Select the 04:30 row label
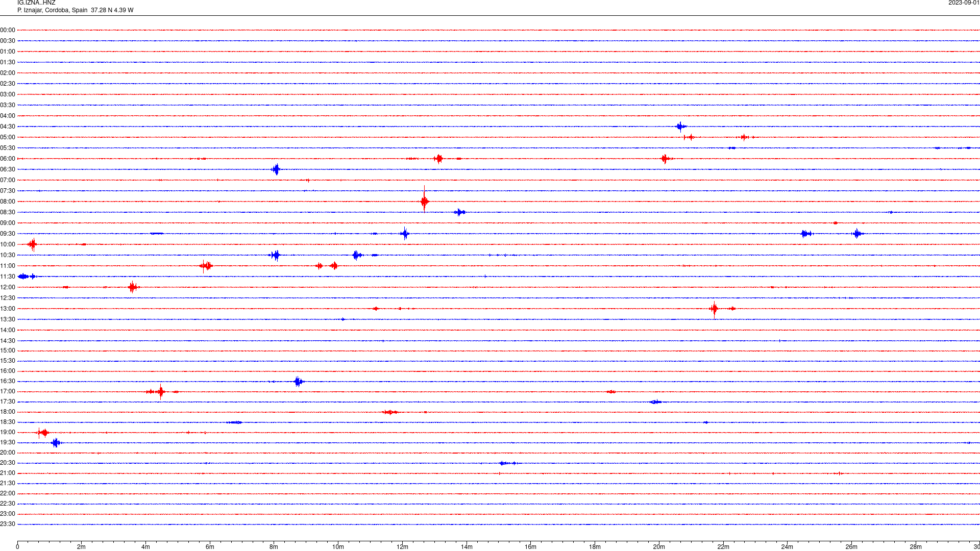Viewport: 980px width, 551px height. coord(8,127)
